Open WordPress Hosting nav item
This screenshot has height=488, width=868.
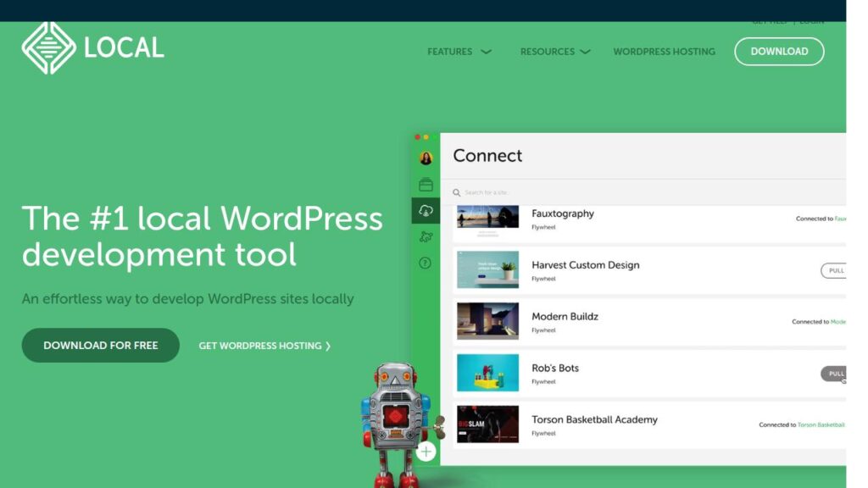[x=664, y=52]
